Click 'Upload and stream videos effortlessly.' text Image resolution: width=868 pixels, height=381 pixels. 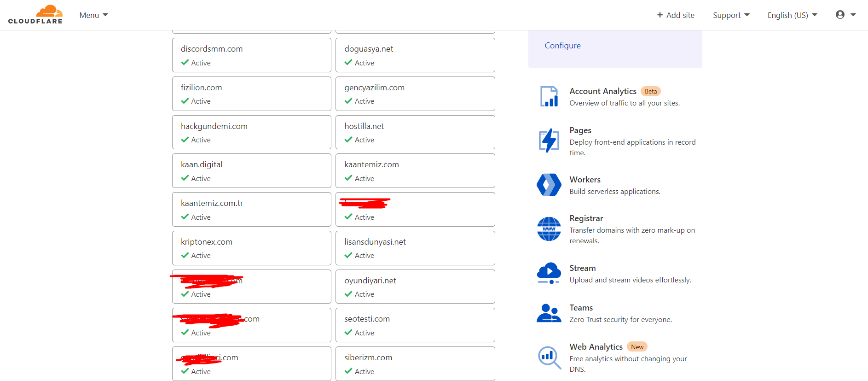click(630, 280)
